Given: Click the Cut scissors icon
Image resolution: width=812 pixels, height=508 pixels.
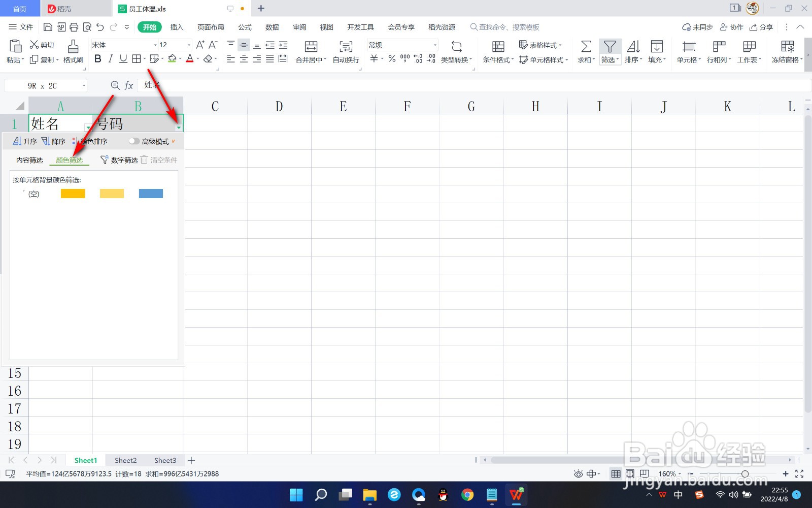Looking at the screenshot, I should (x=35, y=45).
